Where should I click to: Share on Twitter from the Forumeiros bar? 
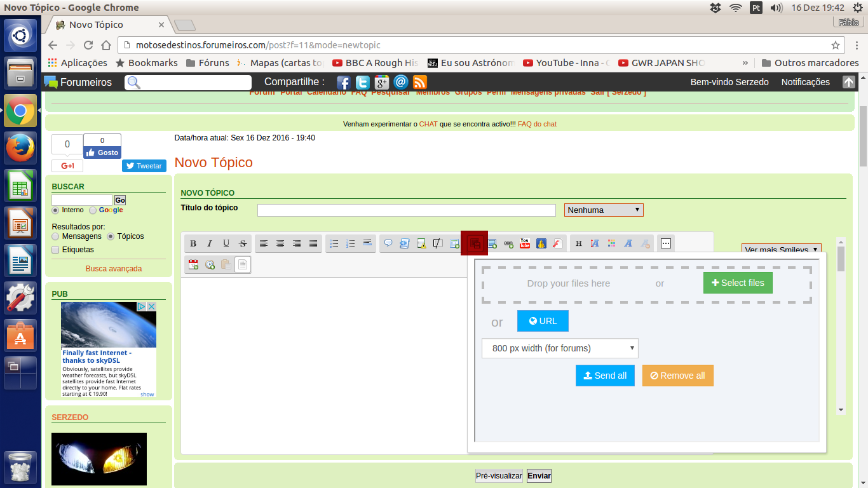pos(363,83)
